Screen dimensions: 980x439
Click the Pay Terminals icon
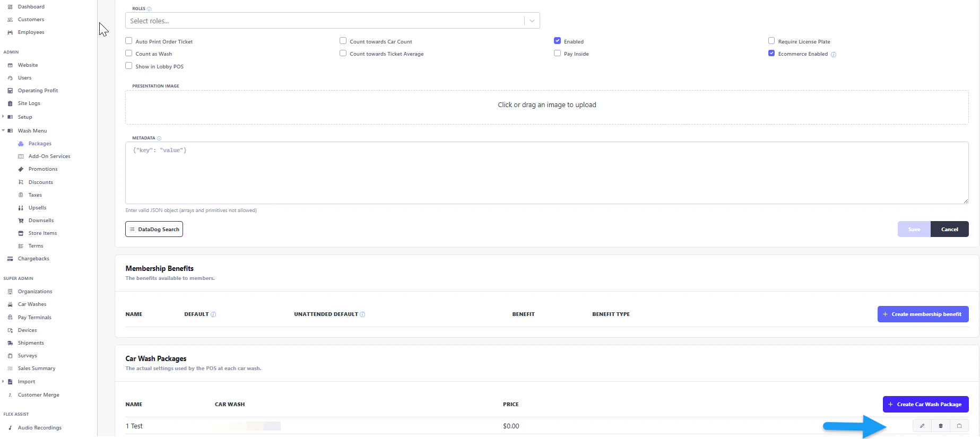pos(10,318)
